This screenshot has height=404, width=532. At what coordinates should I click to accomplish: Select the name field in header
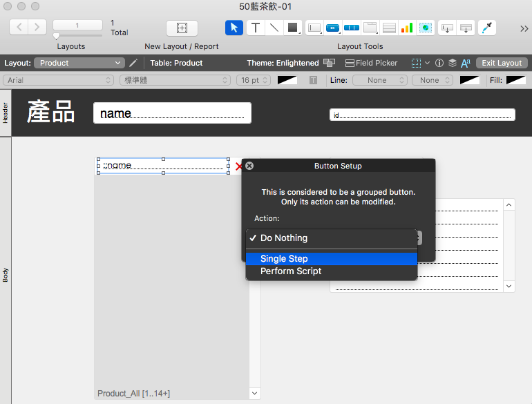(172, 113)
